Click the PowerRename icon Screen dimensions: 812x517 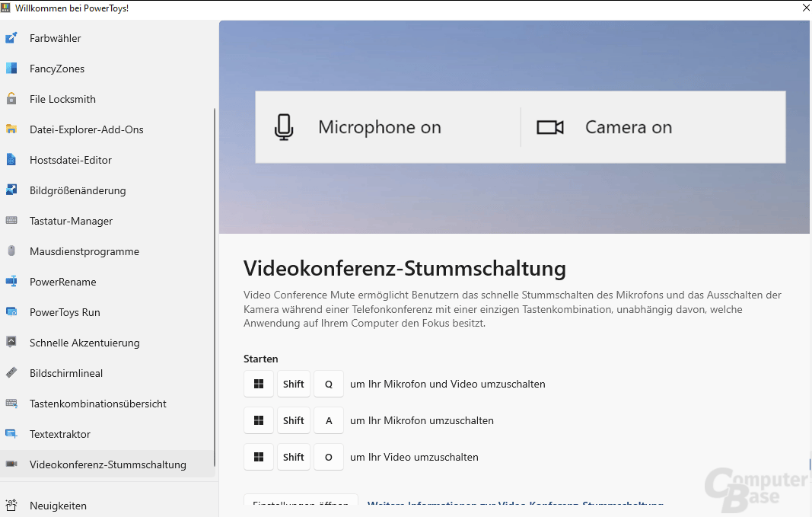pyautogui.click(x=11, y=281)
